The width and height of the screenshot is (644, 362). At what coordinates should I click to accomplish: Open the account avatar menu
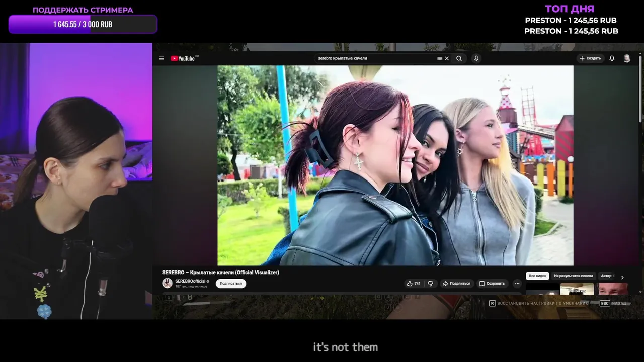click(627, 58)
